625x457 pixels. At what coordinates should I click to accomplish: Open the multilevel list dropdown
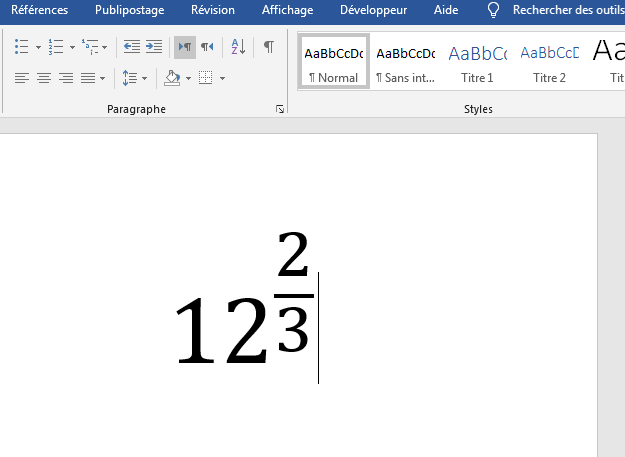click(x=103, y=47)
